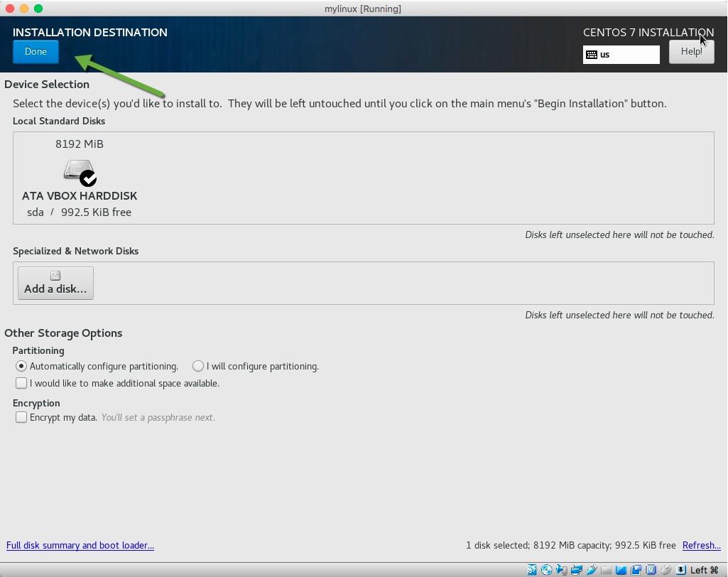Click the shared folders icon in status bar
This screenshot has height=577, width=728.
[637, 570]
